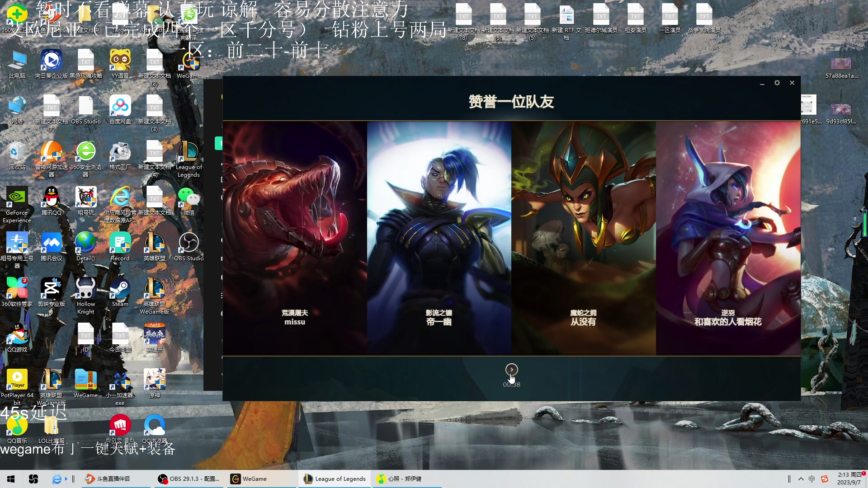Open the 格式工厂 desktop icon
The image size is (868, 488).
pyautogui.click(x=120, y=155)
